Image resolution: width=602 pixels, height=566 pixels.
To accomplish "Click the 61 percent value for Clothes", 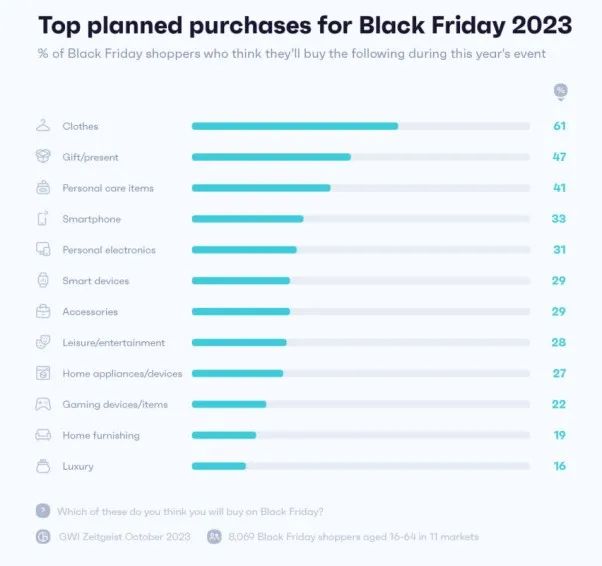I will point(560,126).
